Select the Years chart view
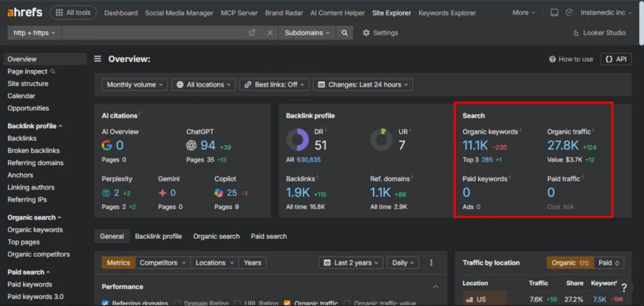Screen dimensions: 644x306 point(252,263)
